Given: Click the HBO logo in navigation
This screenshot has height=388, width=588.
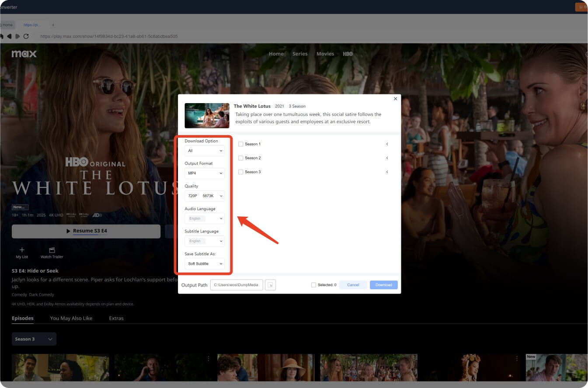Looking at the screenshot, I should 348,54.
